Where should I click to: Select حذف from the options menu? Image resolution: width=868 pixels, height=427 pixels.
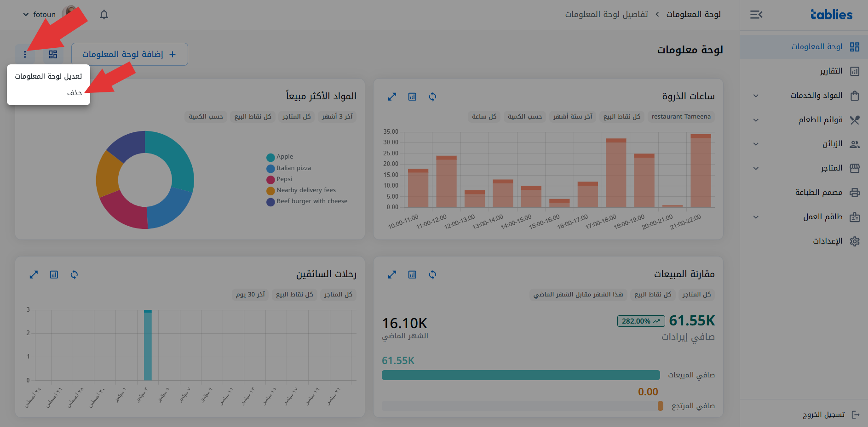click(48, 93)
